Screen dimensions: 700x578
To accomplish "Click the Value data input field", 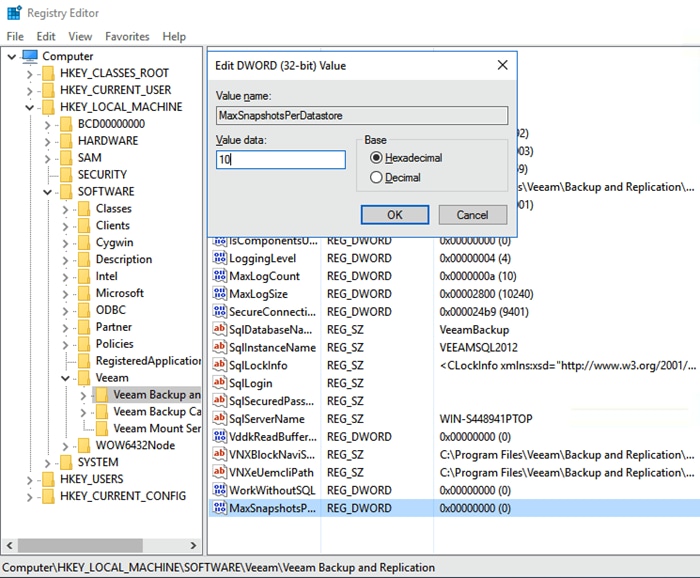I will coord(281,159).
